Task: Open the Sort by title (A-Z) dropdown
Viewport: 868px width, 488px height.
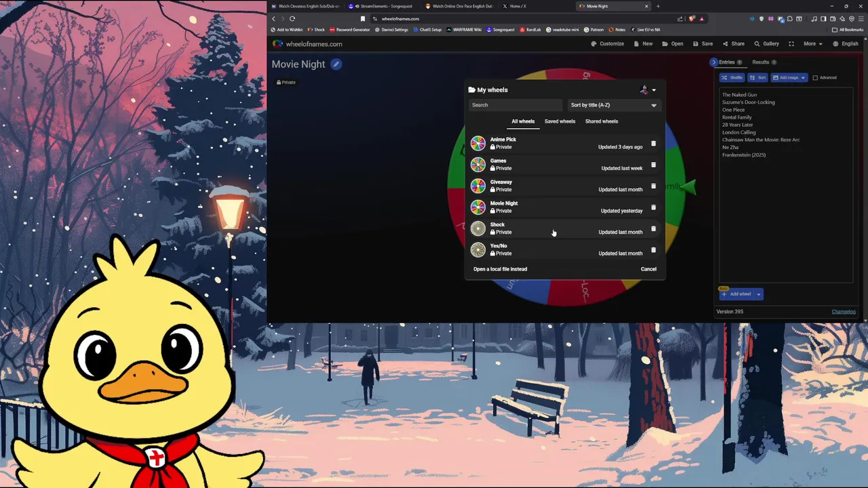Action: click(613, 105)
